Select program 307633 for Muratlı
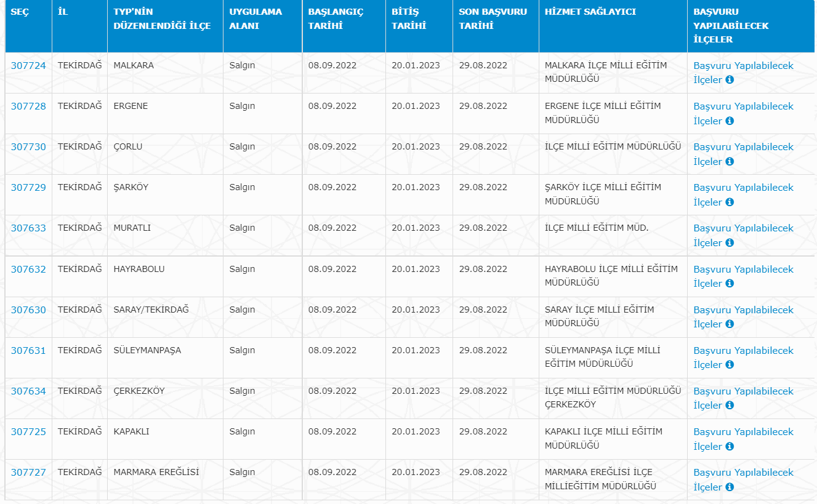Screen dimensions: 817x504 28,228
